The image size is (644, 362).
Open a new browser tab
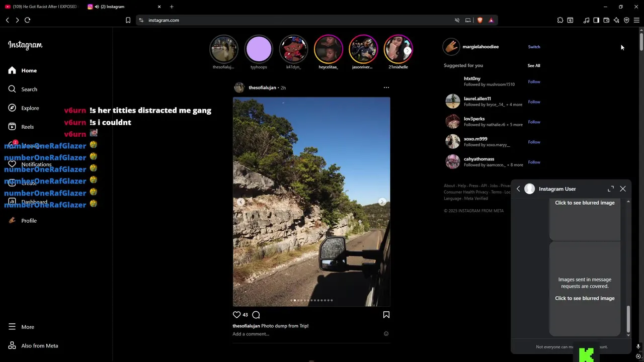172,7
